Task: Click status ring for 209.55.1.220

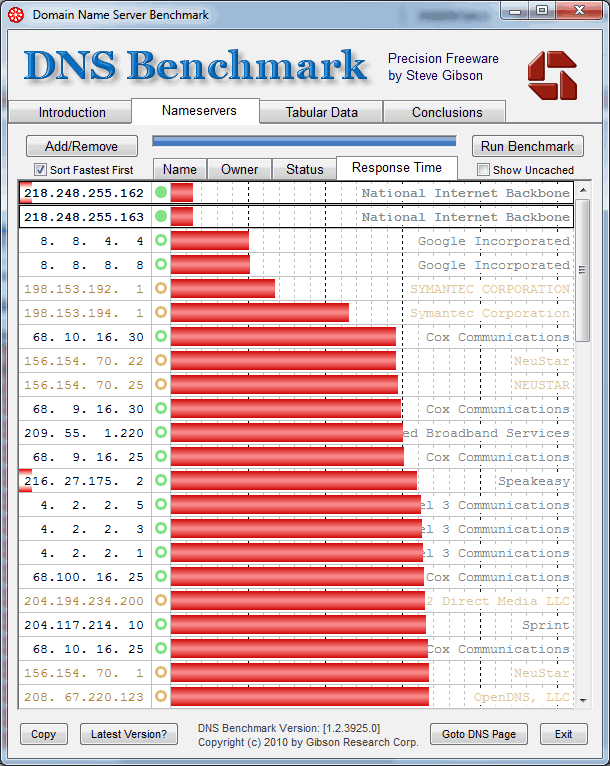Action: (161, 432)
